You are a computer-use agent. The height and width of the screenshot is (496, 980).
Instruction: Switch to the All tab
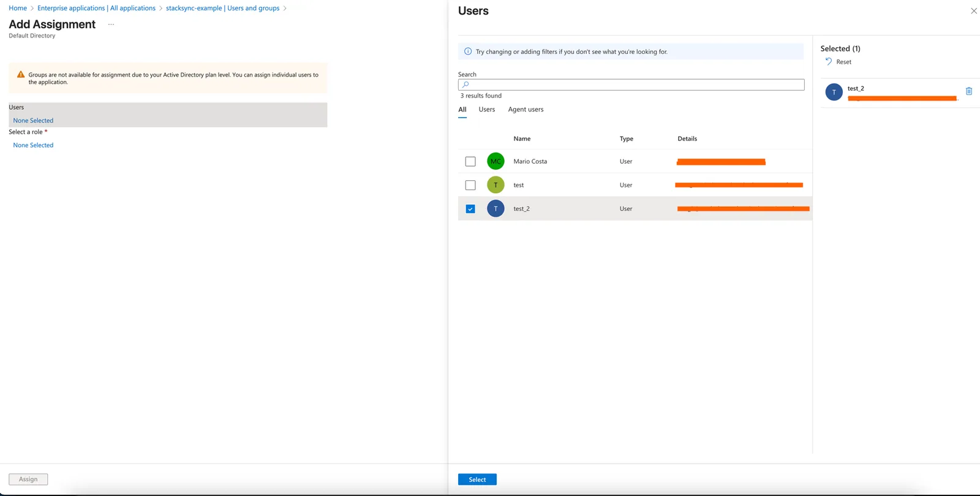click(462, 110)
